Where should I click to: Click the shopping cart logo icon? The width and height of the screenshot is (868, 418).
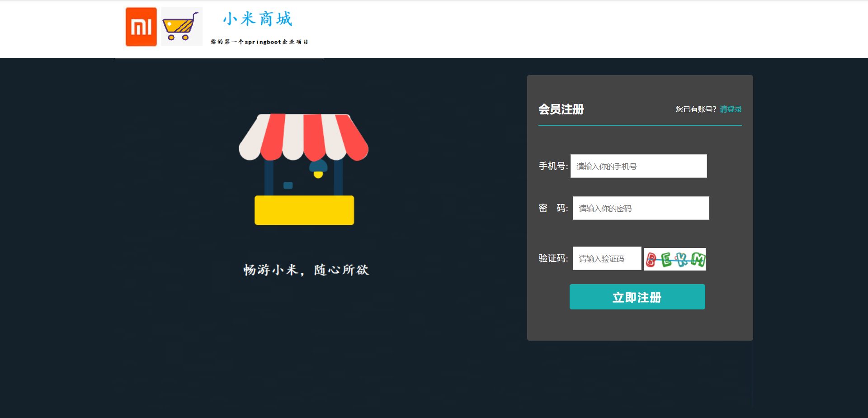tap(182, 26)
